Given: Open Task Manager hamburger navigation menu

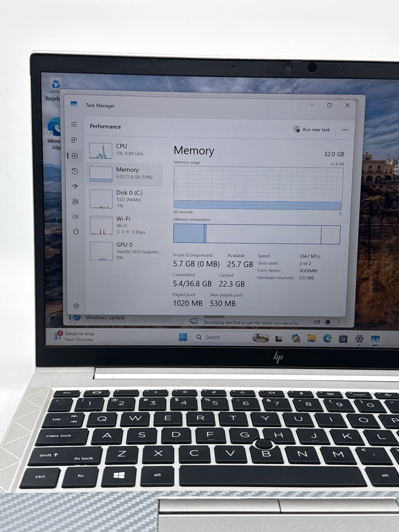Looking at the screenshot, I should [74, 124].
